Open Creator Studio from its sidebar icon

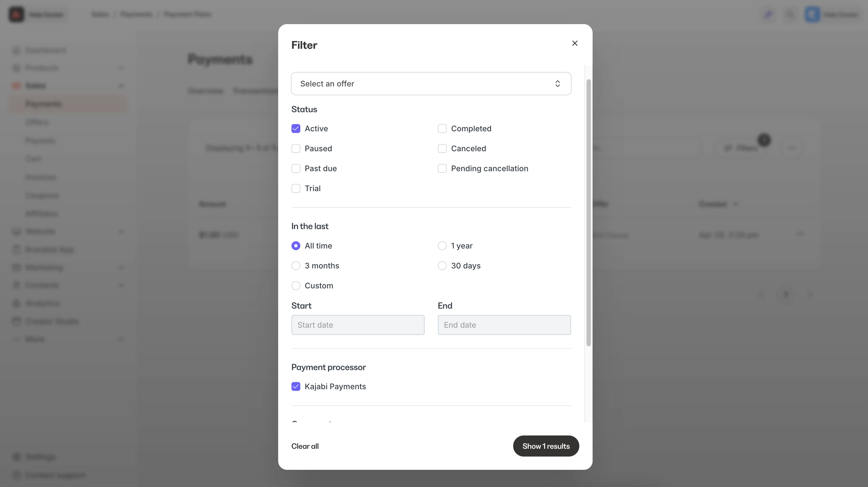16,321
